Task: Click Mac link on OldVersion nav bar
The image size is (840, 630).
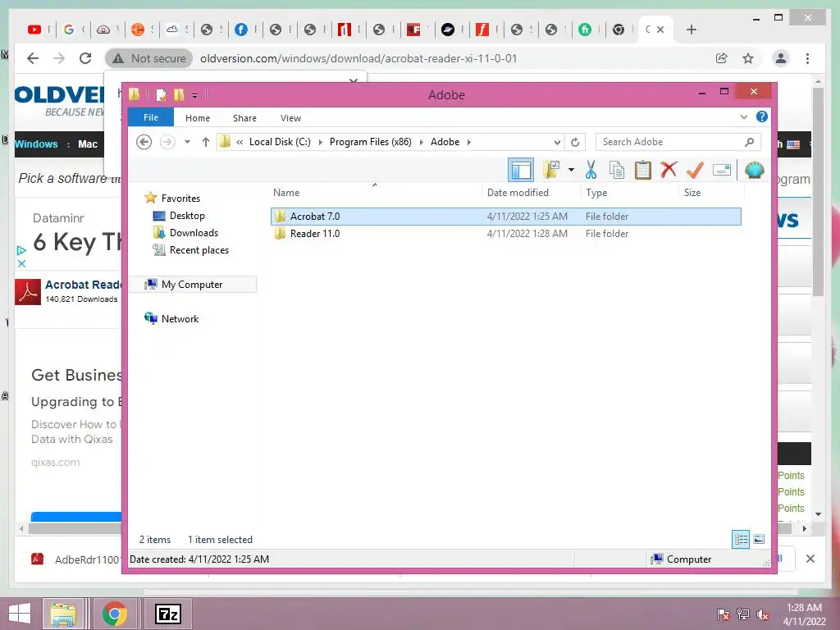Action: click(87, 144)
